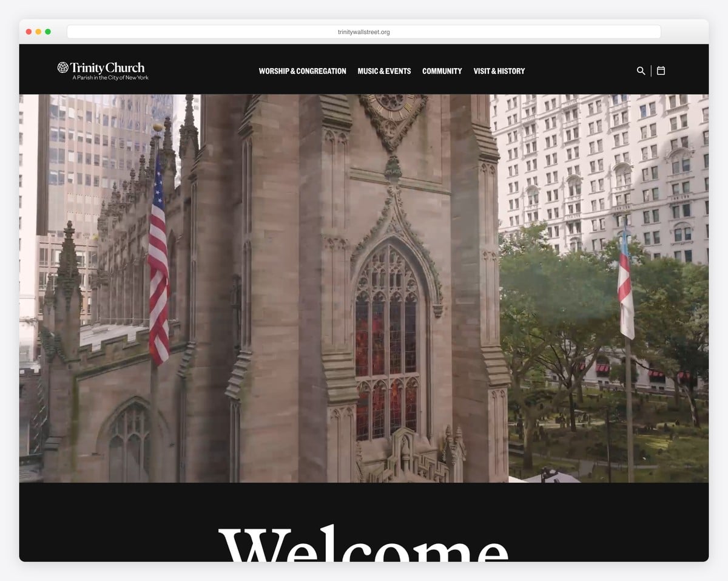
Task: Click 'A Parish in the City of New York' tagline
Action: pyautogui.click(x=110, y=78)
